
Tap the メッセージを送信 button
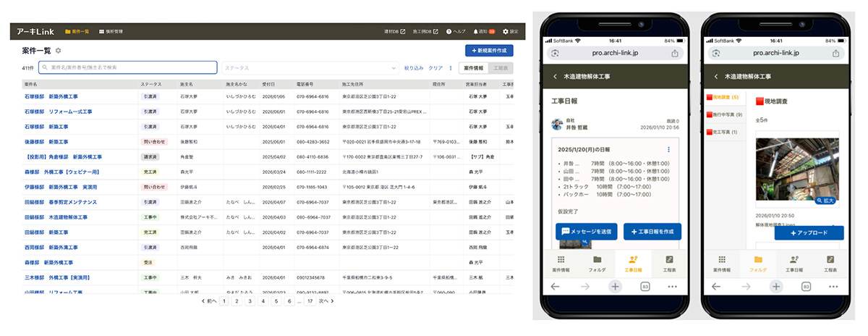[x=587, y=231]
